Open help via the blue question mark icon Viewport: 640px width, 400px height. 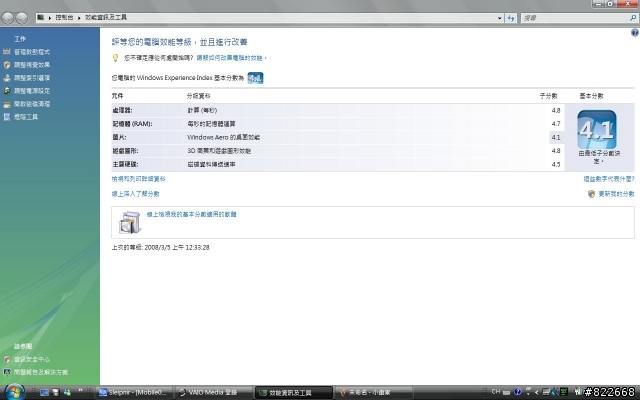635,33
